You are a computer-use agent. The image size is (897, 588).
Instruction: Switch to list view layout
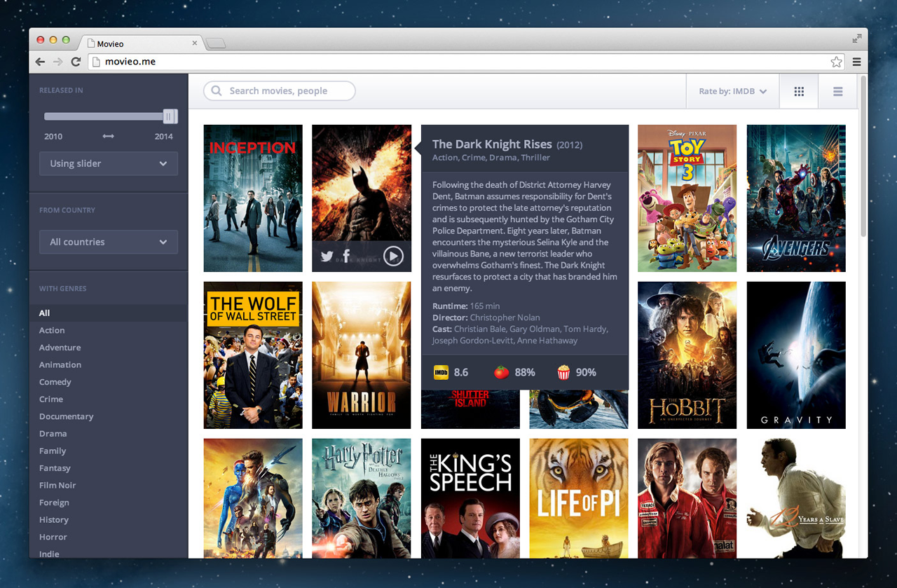tap(837, 90)
